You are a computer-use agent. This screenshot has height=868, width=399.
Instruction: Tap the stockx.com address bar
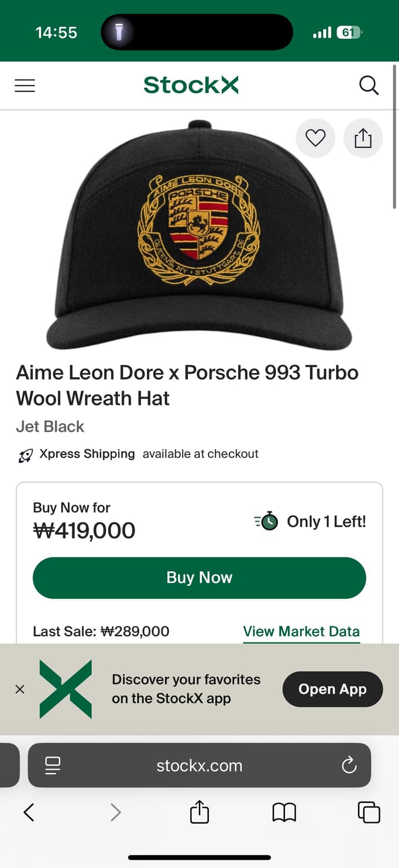click(x=199, y=766)
